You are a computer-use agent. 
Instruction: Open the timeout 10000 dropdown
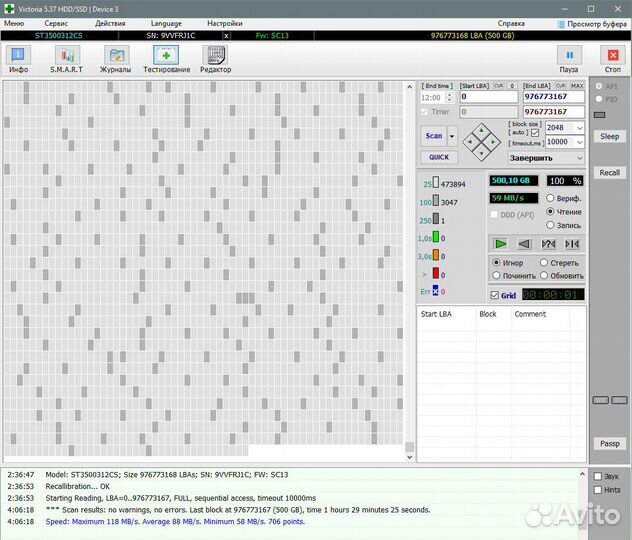pyautogui.click(x=579, y=142)
